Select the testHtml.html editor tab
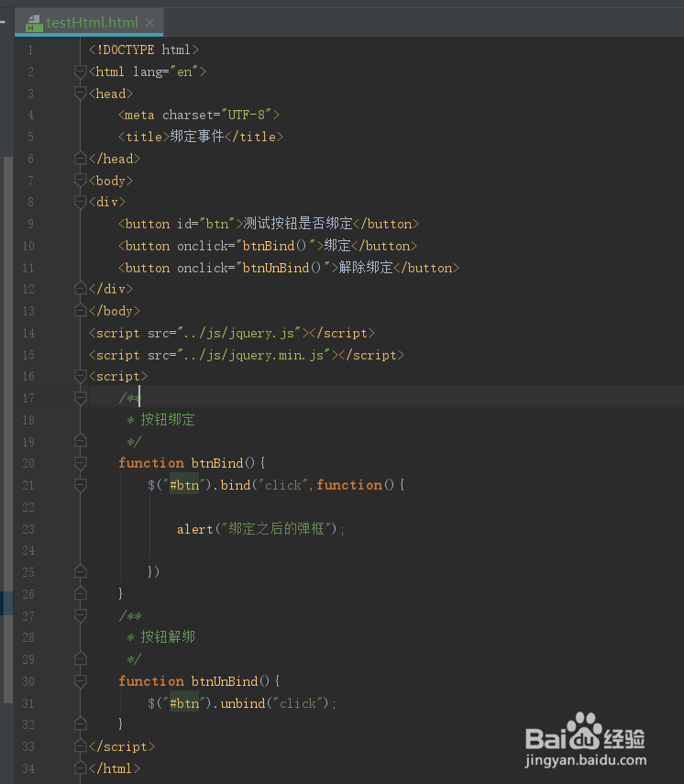This screenshot has height=784, width=684. tap(89, 23)
